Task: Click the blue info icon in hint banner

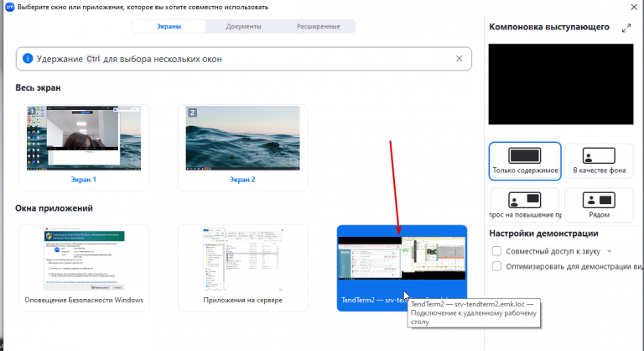Action: pyautogui.click(x=28, y=59)
